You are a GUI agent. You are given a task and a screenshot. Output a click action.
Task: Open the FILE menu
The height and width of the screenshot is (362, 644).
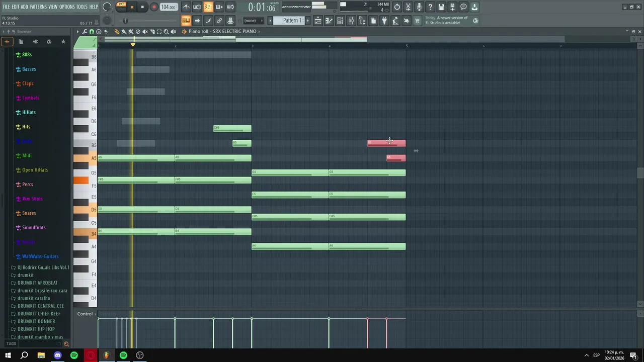click(6, 7)
